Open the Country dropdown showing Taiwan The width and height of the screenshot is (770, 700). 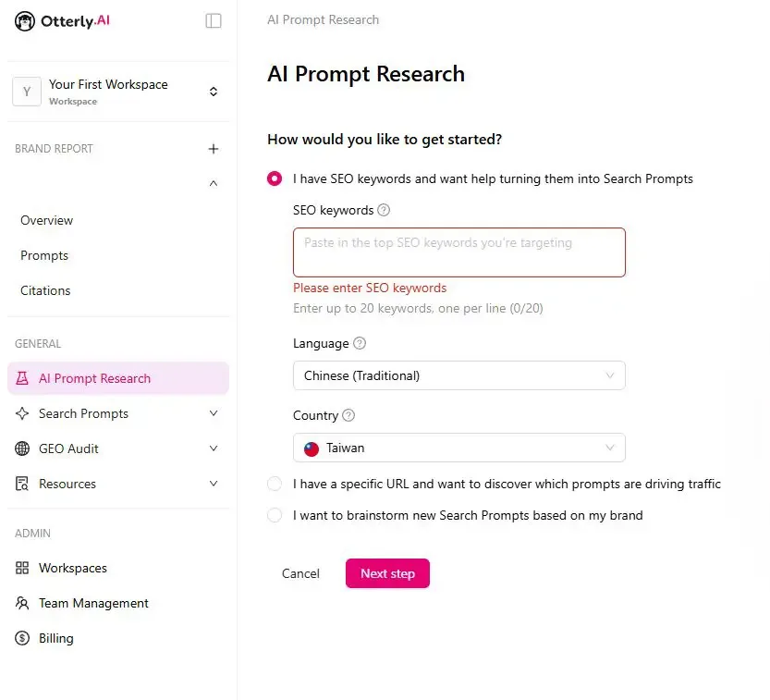pos(458,448)
